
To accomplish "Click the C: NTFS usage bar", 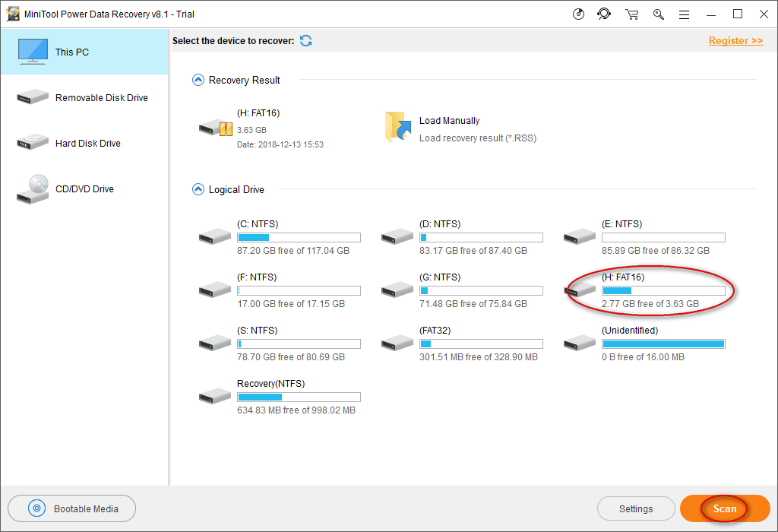I will click(299, 238).
